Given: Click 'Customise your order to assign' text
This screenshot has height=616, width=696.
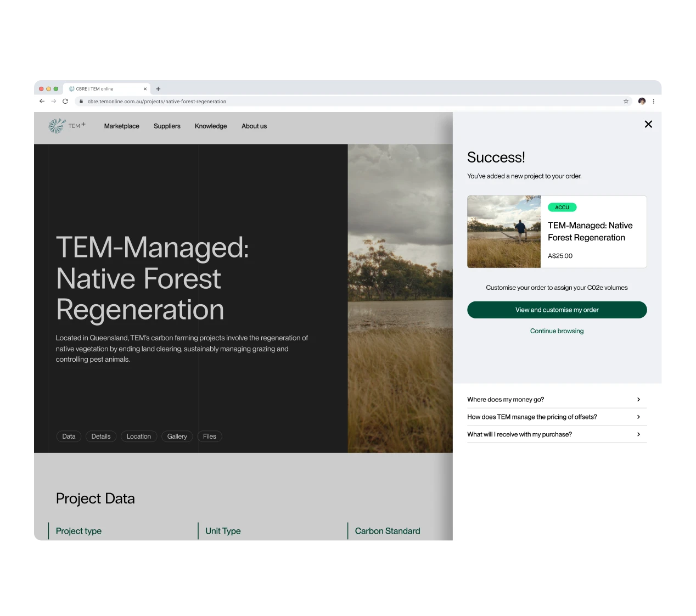Looking at the screenshot, I should coord(557,288).
